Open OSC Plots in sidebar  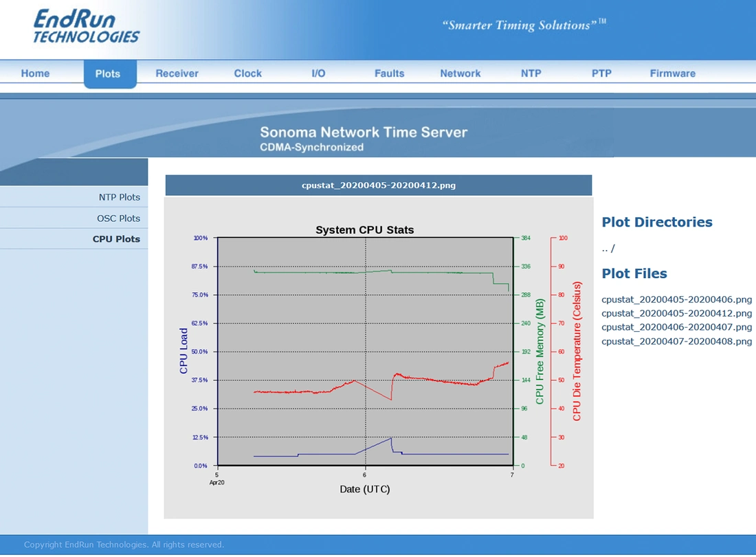[x=118, y=218]
